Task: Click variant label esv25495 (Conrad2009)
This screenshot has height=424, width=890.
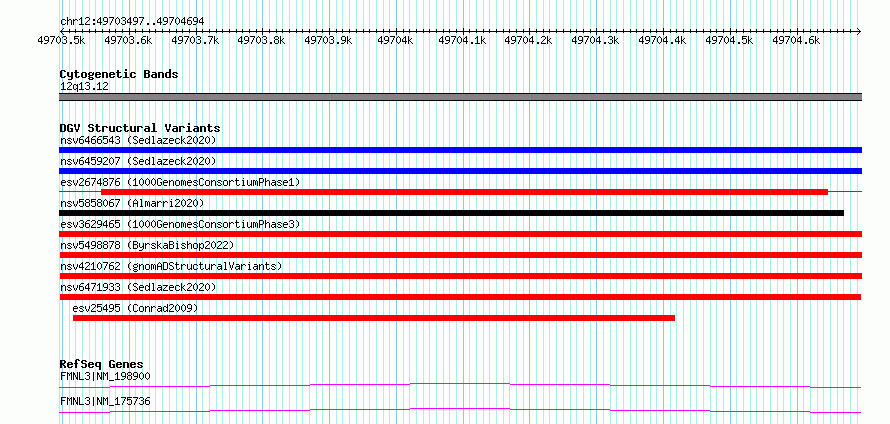Action: (x=135, y=308)
